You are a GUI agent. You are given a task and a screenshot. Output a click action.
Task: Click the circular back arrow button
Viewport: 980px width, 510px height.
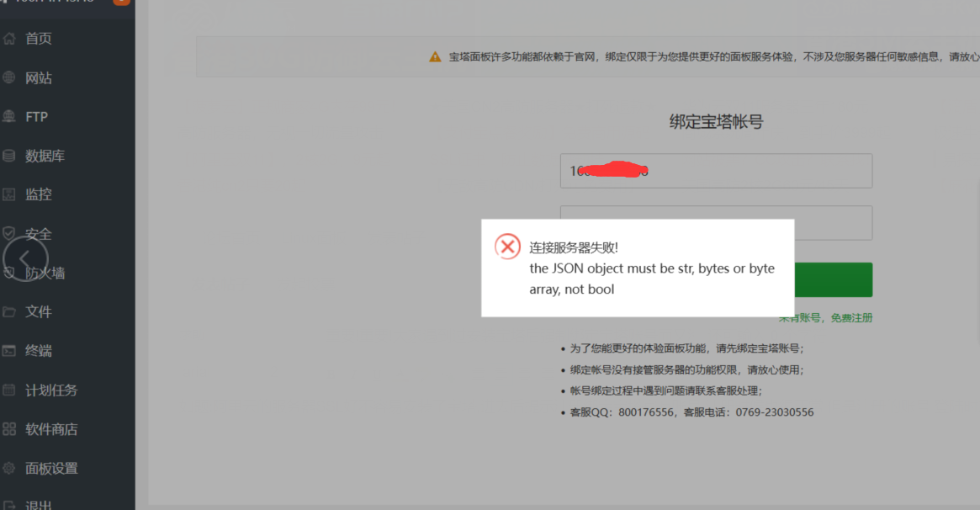pos(25,258)
